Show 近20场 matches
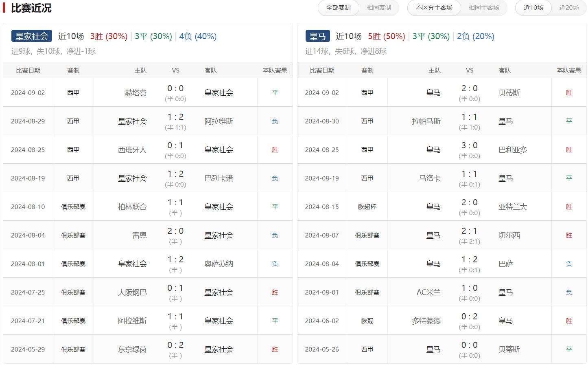This screenshot has width=588, height=365. tap(569, 8)
